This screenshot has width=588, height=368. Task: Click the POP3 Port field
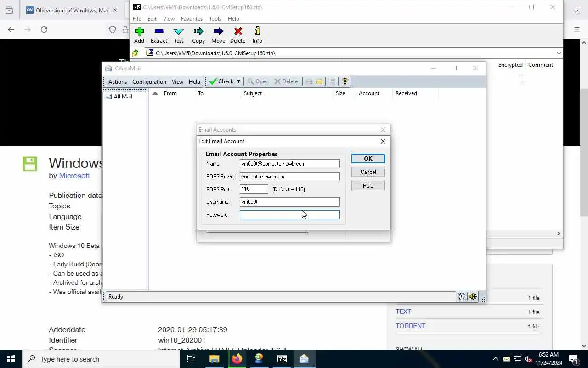(254, 189)
